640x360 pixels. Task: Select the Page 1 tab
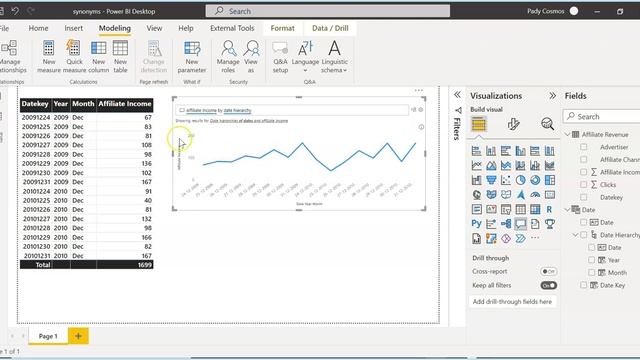tap(48, 336)
